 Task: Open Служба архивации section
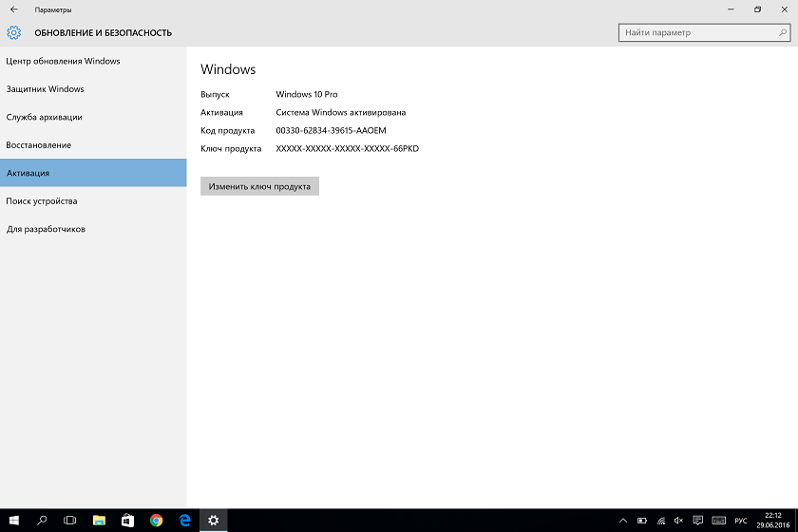coord(93,117)
